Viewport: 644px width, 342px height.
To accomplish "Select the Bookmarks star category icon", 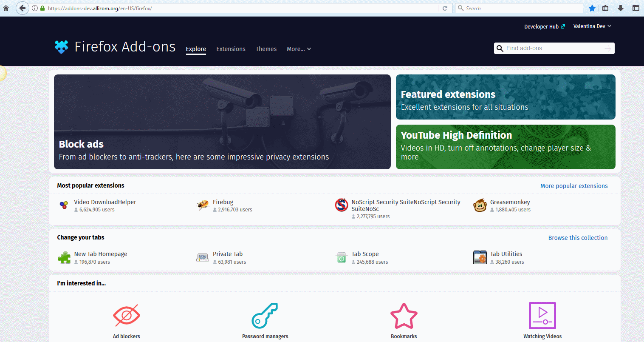I will 404,316.
